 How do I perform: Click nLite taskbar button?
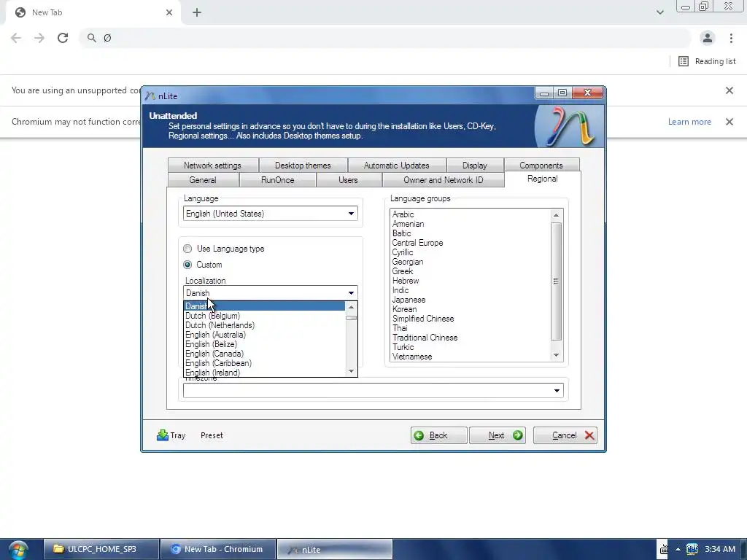point(334,549)
